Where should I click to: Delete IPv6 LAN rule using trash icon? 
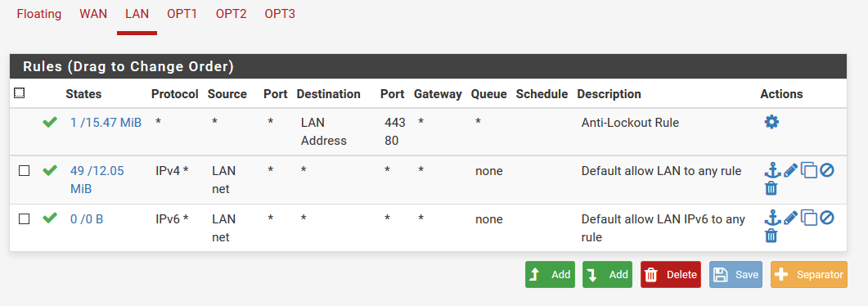(771, 236)
